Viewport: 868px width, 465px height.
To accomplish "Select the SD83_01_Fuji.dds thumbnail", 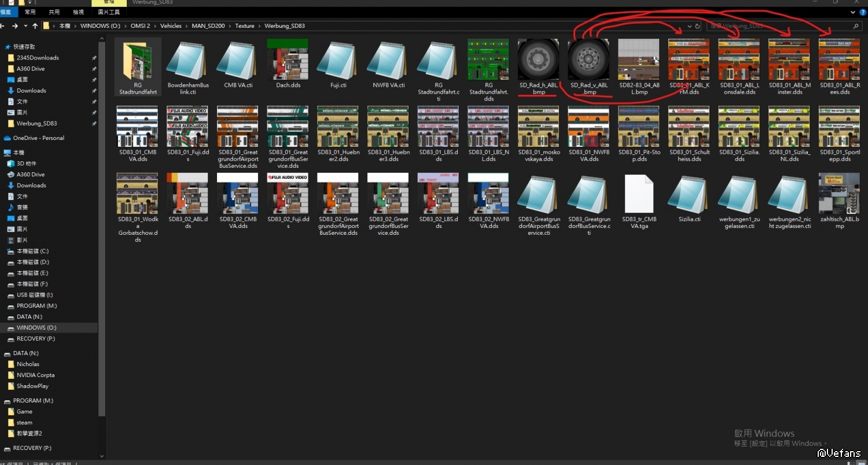I will 188,127.
